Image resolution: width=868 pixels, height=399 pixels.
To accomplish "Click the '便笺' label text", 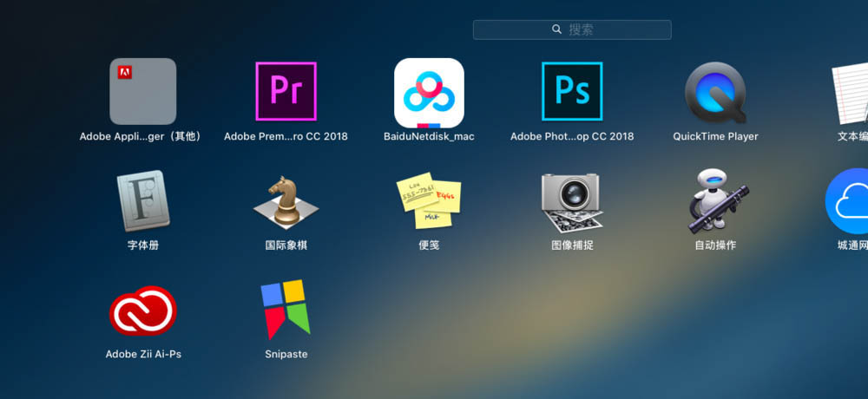I will [x=429, y=245].
